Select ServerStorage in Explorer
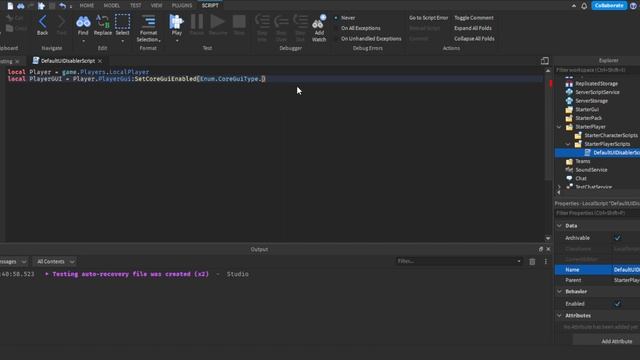Image resolution: width=640 pixels, height=360 pixels. tap(591, 101)
